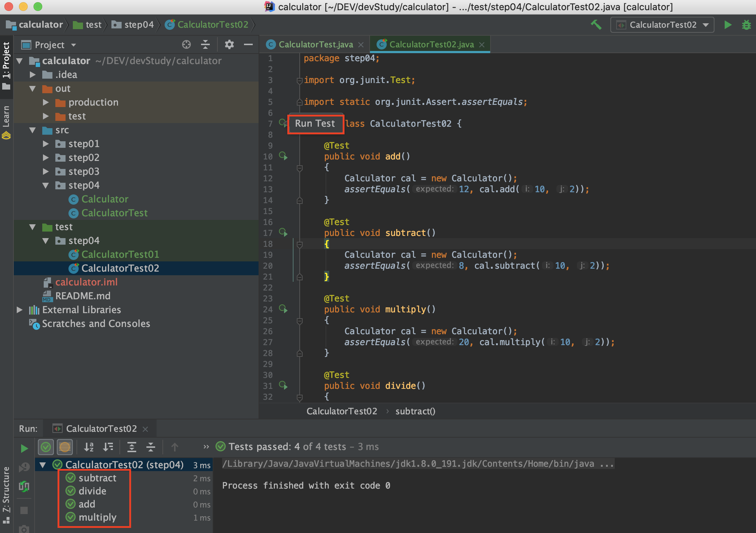This screenshot has height=533, width=756.
Task: Expand all test results
Action: coord(132,447)
